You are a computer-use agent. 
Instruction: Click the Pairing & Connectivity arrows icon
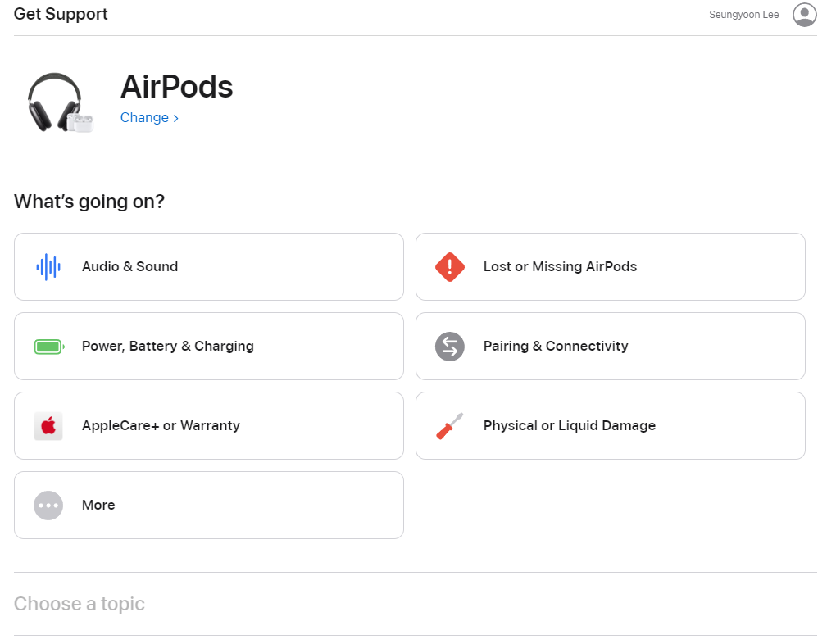[x=449, y=347]
